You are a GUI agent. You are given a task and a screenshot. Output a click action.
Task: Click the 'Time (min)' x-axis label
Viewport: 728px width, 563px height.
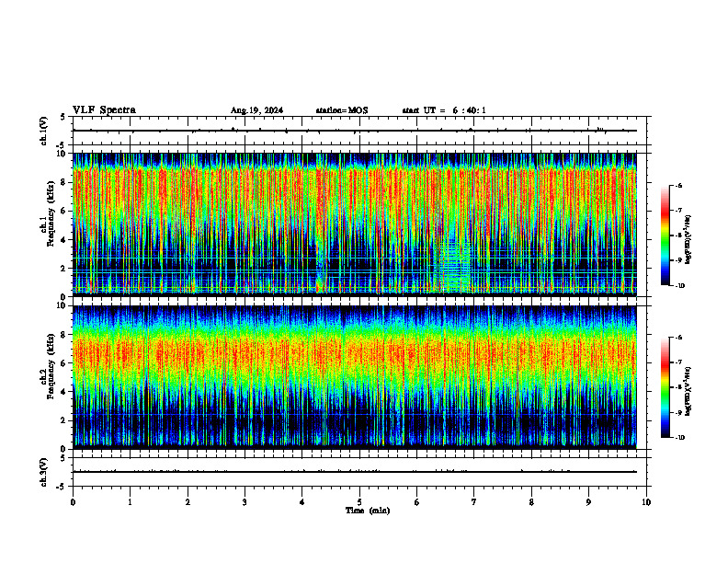point(368,511)
